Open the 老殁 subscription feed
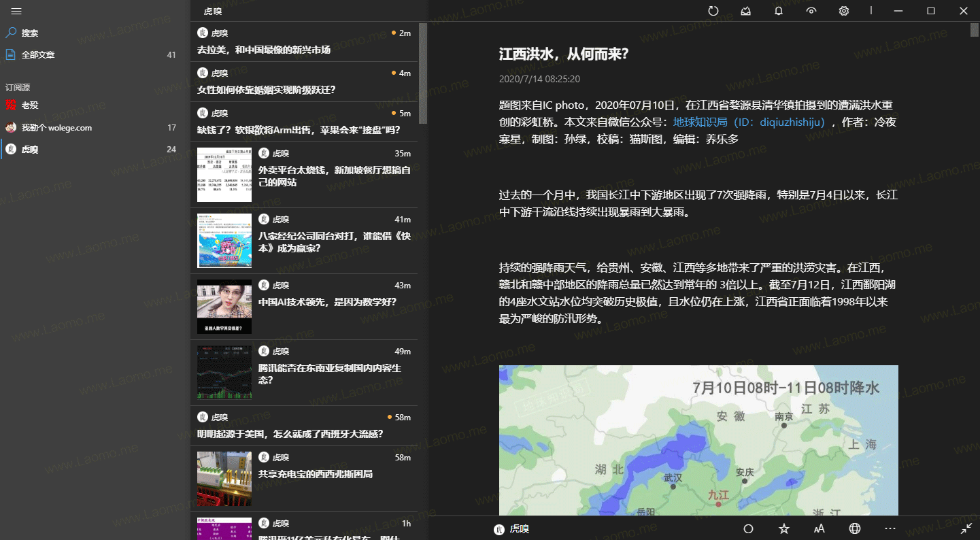The width and height of the screenshot is (980, 540). click(x=95, y=105)
